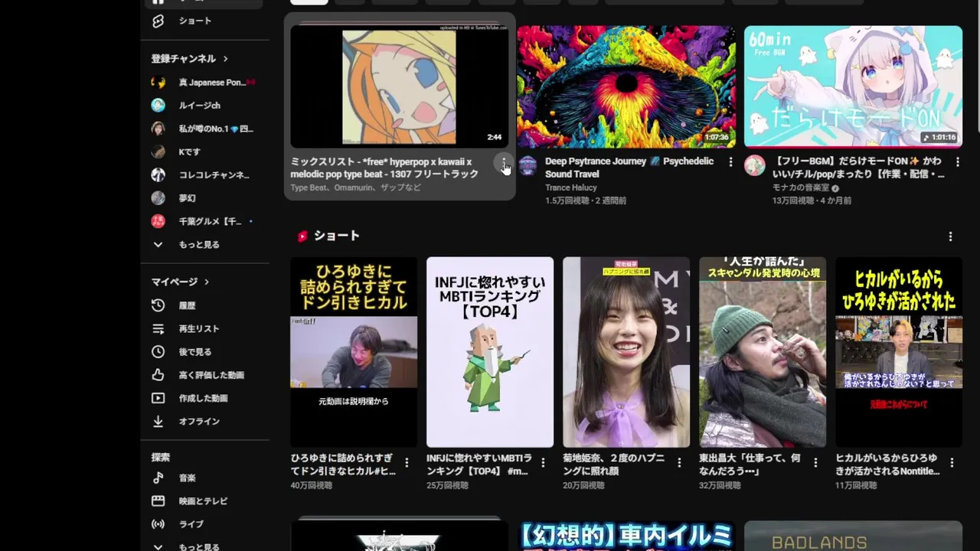Screen dimensions: 980x551
Task: Open the 登録チャンネル section chevron
Action: point(225,59)
